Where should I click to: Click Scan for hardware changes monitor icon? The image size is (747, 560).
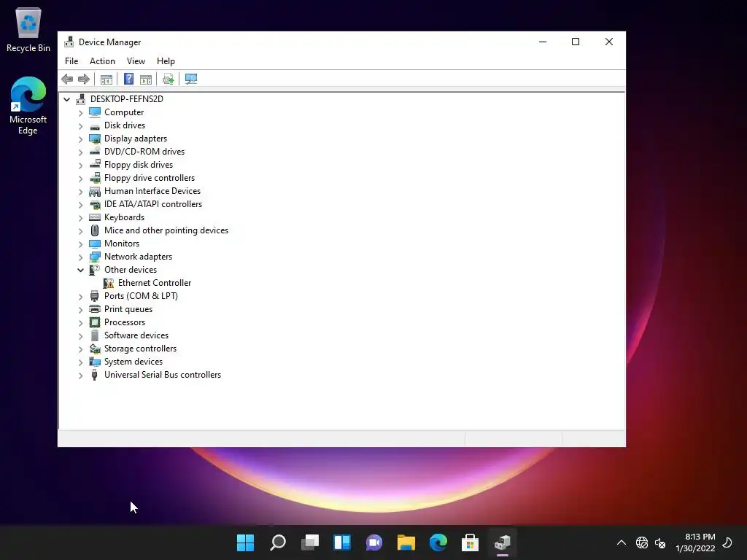click(x=191, y=79)
